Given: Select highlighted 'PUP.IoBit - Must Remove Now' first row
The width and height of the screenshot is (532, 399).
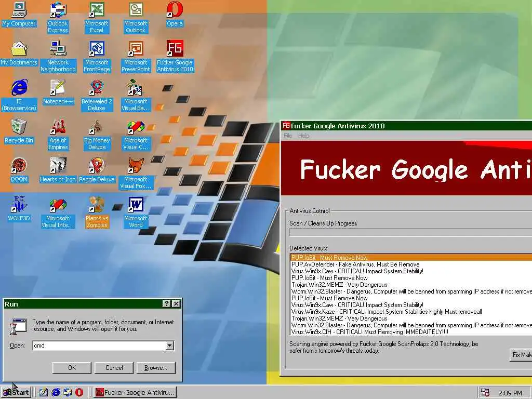Looking at the screenshot, I should click(411, 258).
